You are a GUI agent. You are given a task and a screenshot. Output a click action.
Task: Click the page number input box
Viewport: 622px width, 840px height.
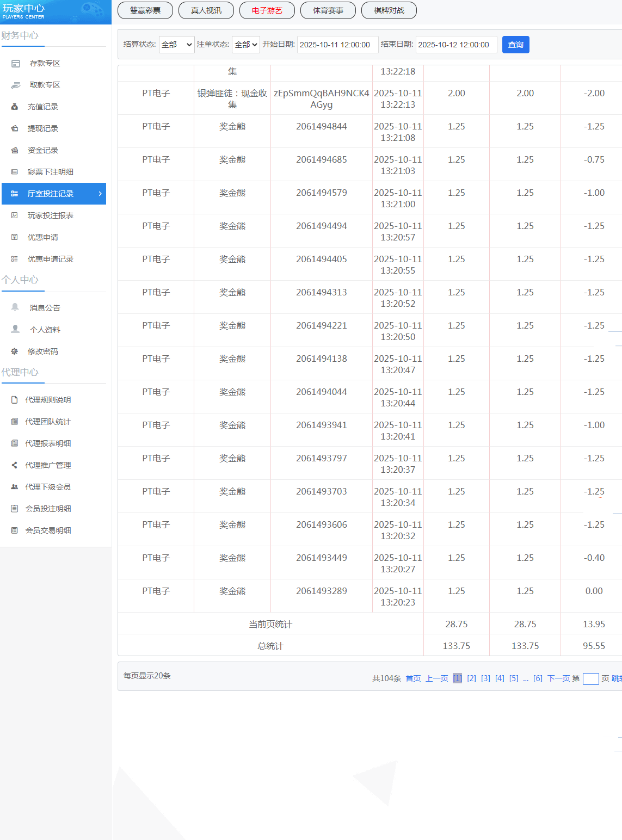click(590, 678)
